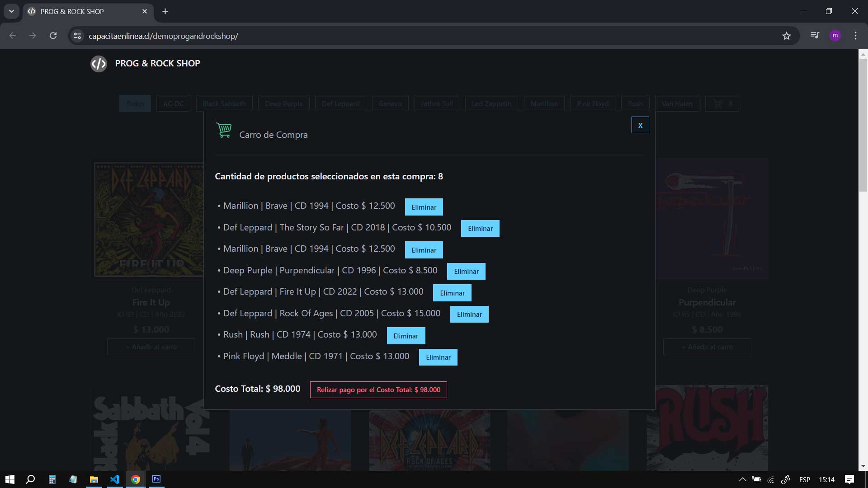
Task: Switch to Visual Studio Code
Action: click(115, 479)
